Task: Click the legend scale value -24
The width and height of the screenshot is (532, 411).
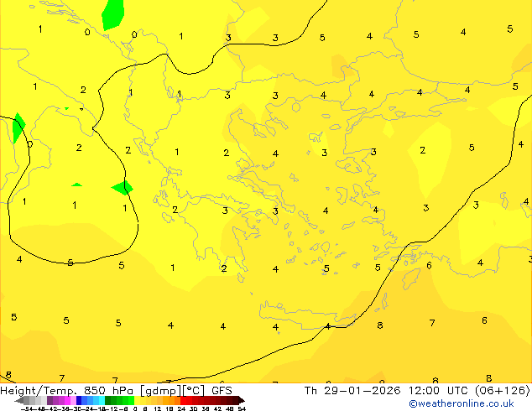Action: point(87,408)
